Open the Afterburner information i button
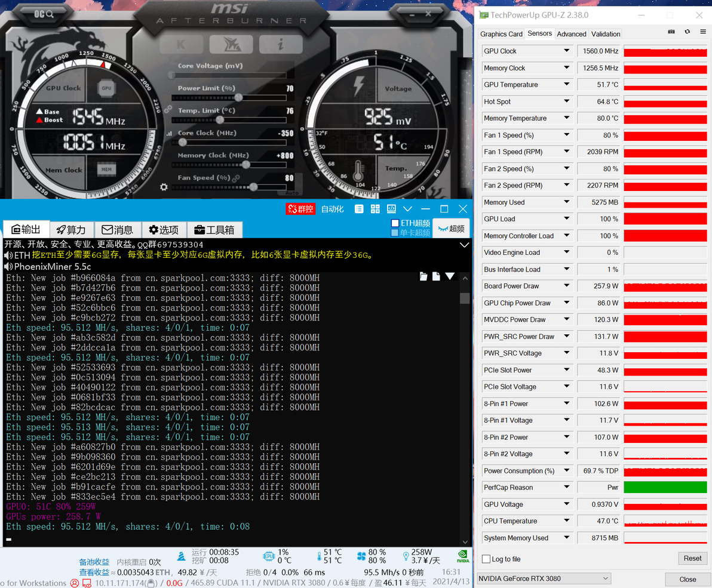712x588 pixels. point(281,44)
